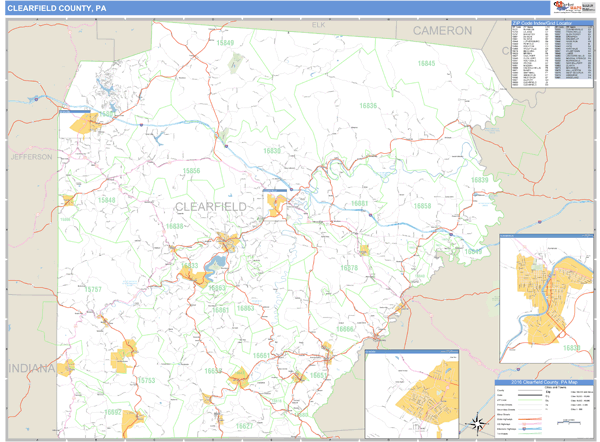Click the "CLEARFIELD COUNTY, PA" map title

pyautogui.click(x=57, y=8)
